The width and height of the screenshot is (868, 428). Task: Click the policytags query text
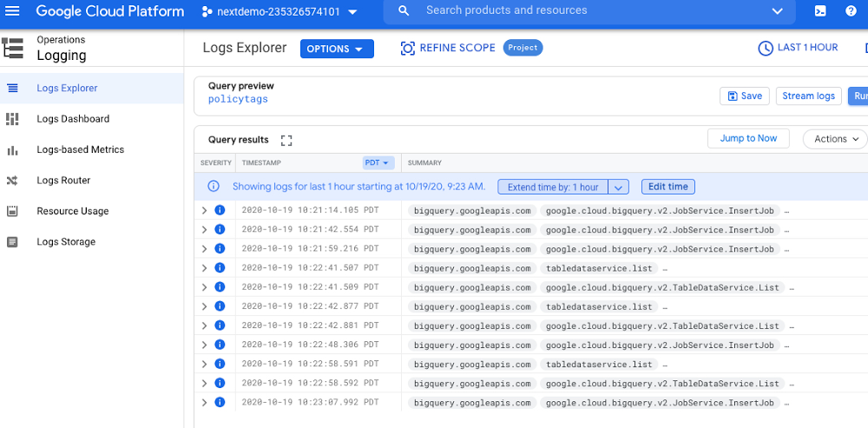point(238,100)
